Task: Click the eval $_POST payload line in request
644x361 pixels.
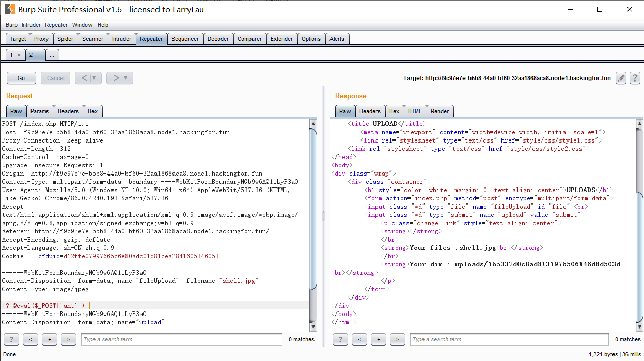Action: 45,306
